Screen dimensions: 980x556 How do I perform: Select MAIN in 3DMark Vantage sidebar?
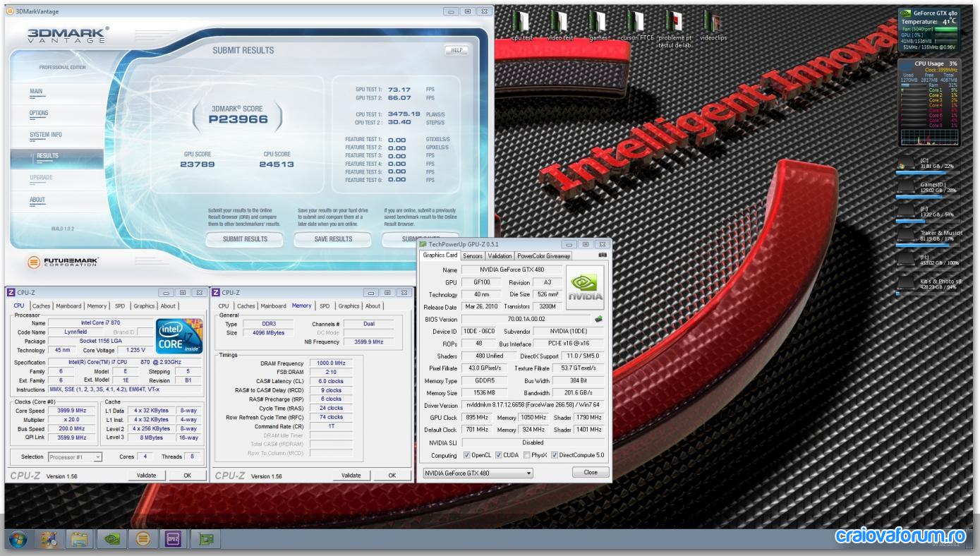pos(36,92)
